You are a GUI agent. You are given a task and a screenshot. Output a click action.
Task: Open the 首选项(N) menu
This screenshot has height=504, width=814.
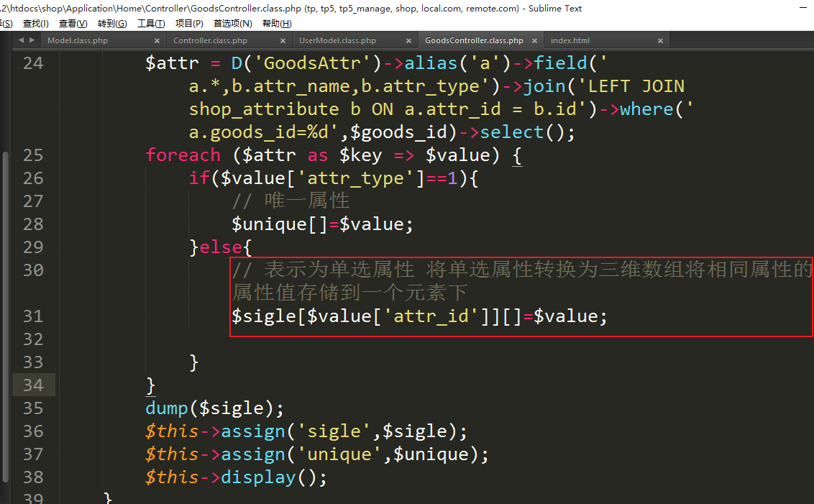point(232,24)
